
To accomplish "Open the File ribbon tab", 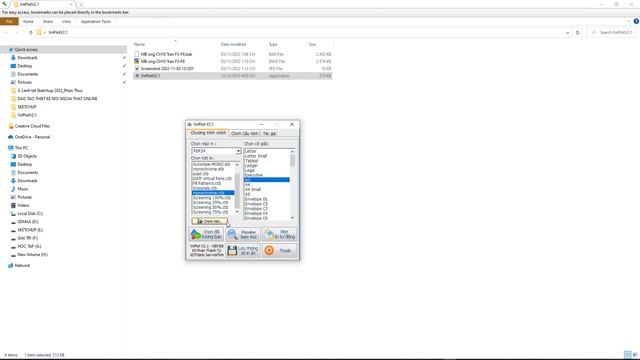I will coord(9,21).
